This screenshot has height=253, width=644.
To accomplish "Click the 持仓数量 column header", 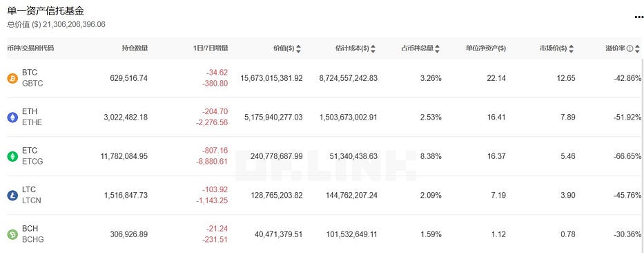I will coord(135,48).
